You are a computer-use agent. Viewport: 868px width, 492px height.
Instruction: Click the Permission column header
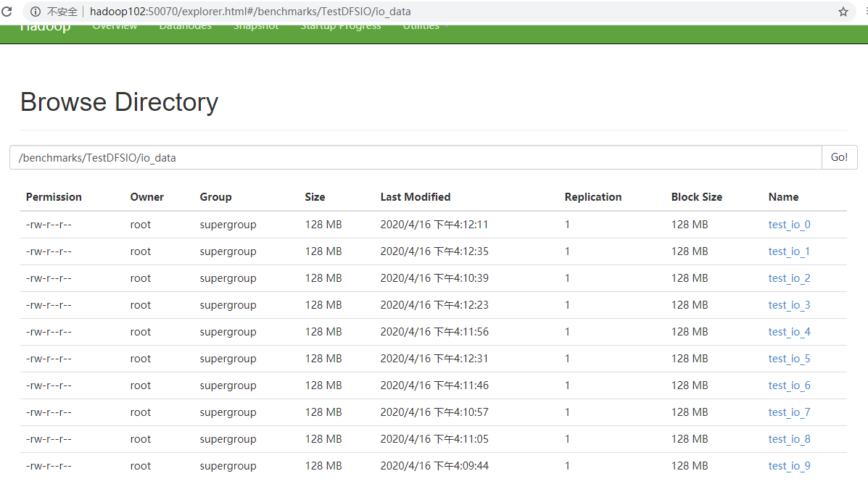click(x=54, y=197)
